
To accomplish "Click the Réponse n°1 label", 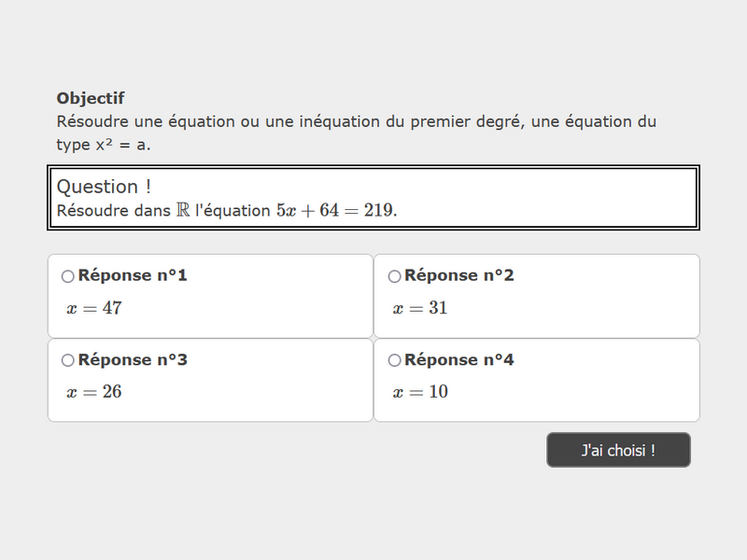I will click(x=133, y=275).
